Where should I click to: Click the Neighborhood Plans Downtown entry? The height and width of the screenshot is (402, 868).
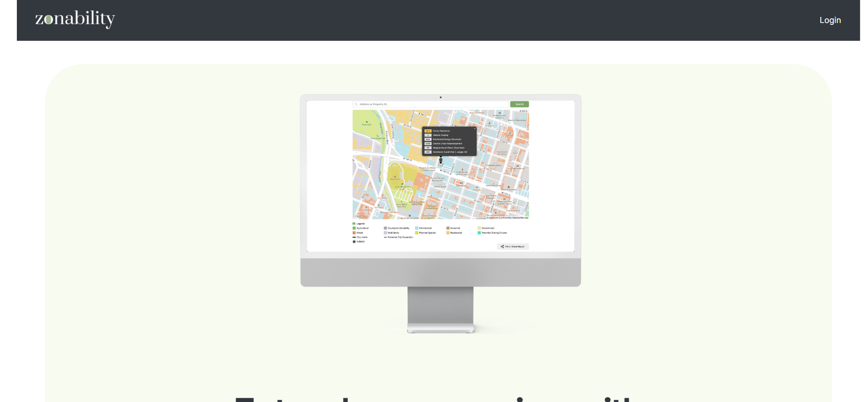448,148
